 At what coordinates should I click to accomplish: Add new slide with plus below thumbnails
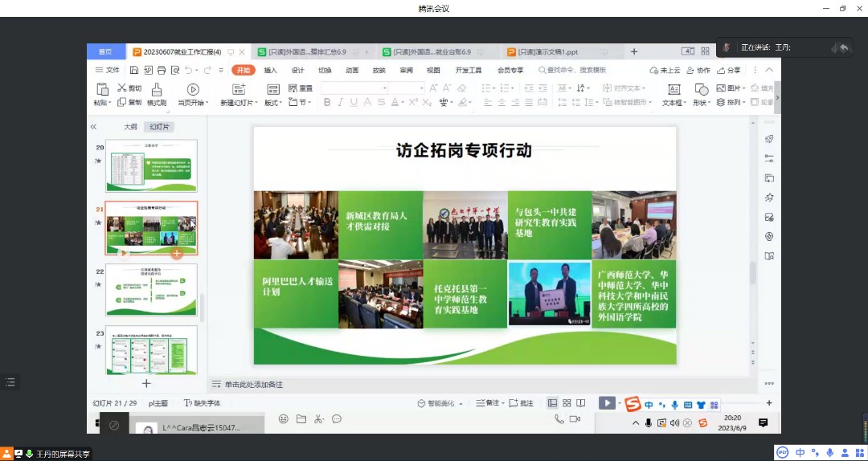coord(146,383)
